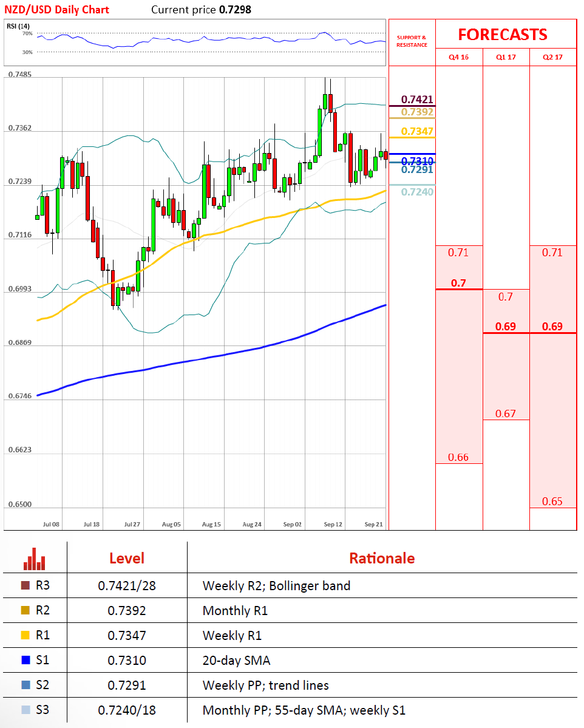Click the 0.6746 y-axis price label

20,395
